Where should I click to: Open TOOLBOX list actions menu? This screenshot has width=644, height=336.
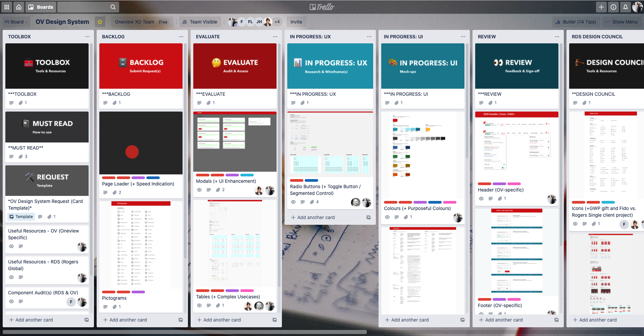pos(87,37)
